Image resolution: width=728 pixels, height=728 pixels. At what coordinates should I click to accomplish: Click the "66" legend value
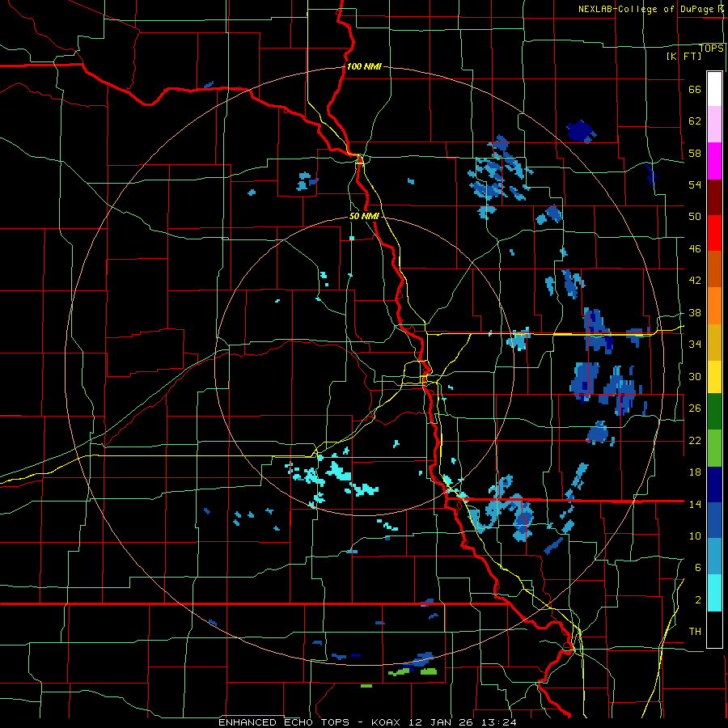(695, 90)
